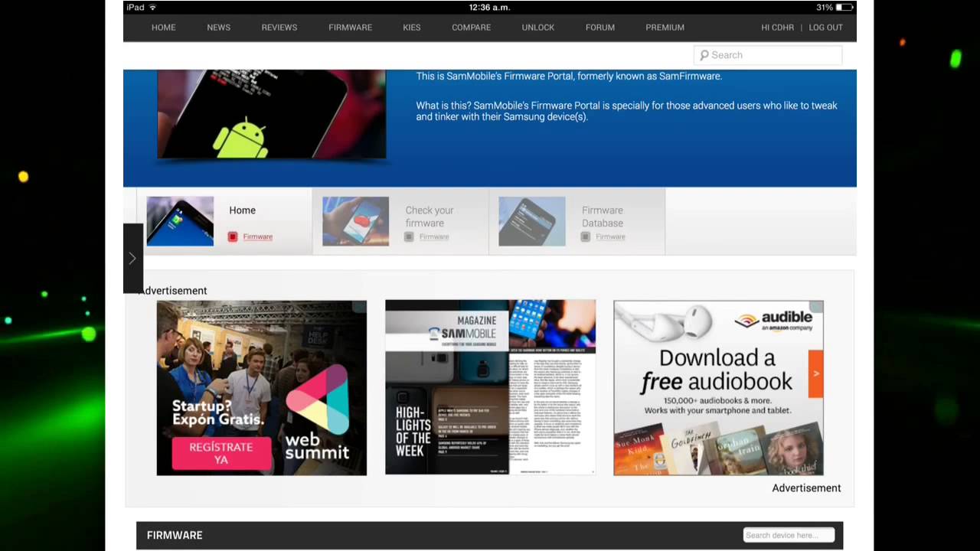980x551 pixels.
Task: Click the Firmware Database thumbnail
Action: tap(531, 221)
